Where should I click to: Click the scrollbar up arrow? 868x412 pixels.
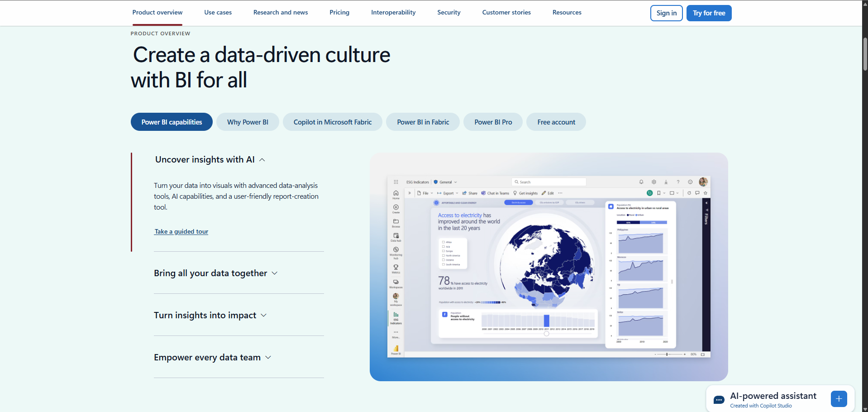point(865,3)
